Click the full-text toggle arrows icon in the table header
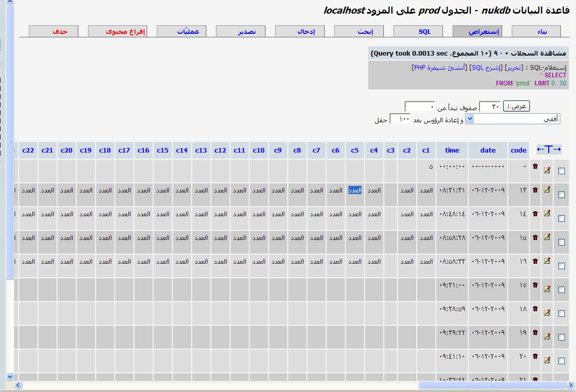Screen dimensions: 576x392 click(x=549, y=150)
